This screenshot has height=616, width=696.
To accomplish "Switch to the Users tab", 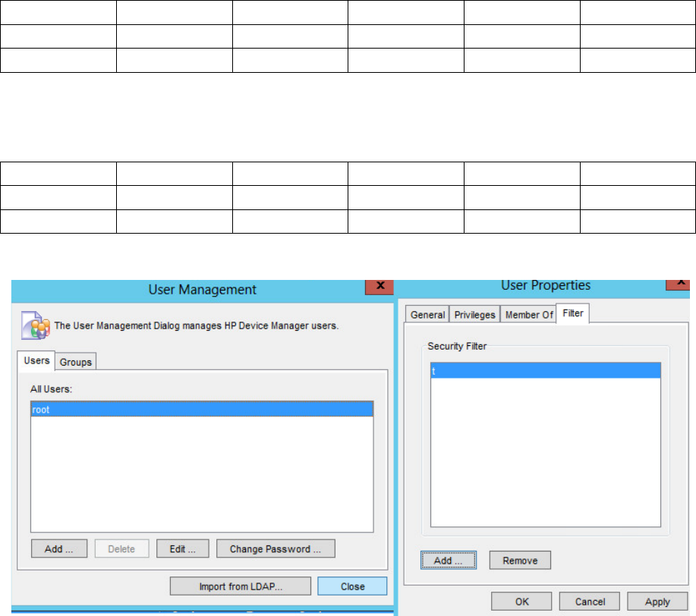I will click(x=36, y=361).
